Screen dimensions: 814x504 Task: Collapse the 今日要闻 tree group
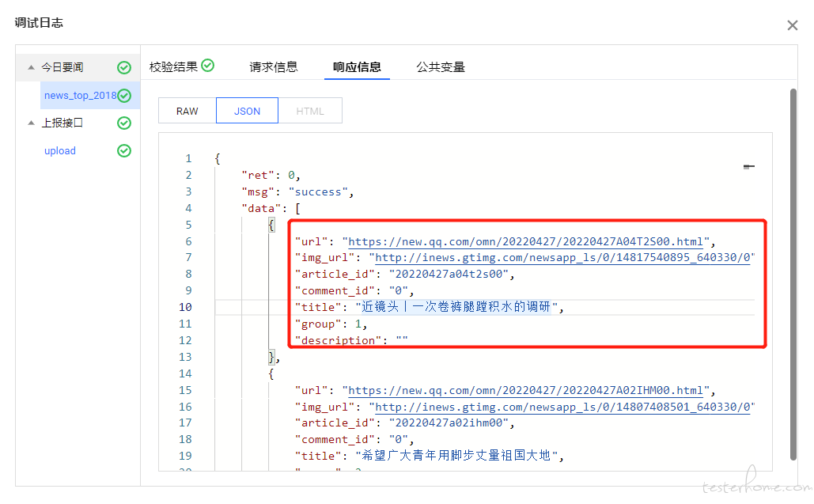[31, 68]
